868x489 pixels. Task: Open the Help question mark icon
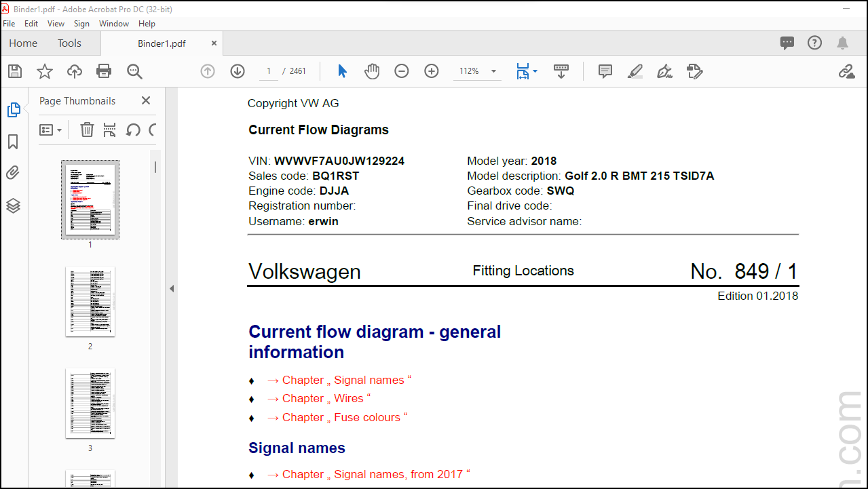point(814,43)
